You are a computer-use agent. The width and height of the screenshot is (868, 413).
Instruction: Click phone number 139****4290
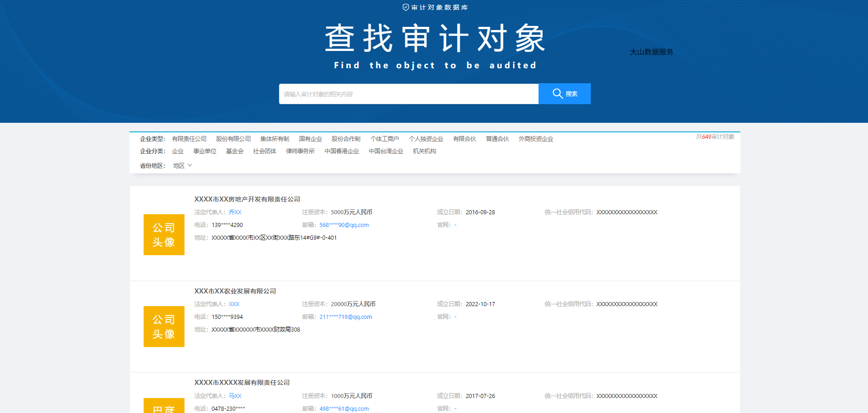point(227,225)
